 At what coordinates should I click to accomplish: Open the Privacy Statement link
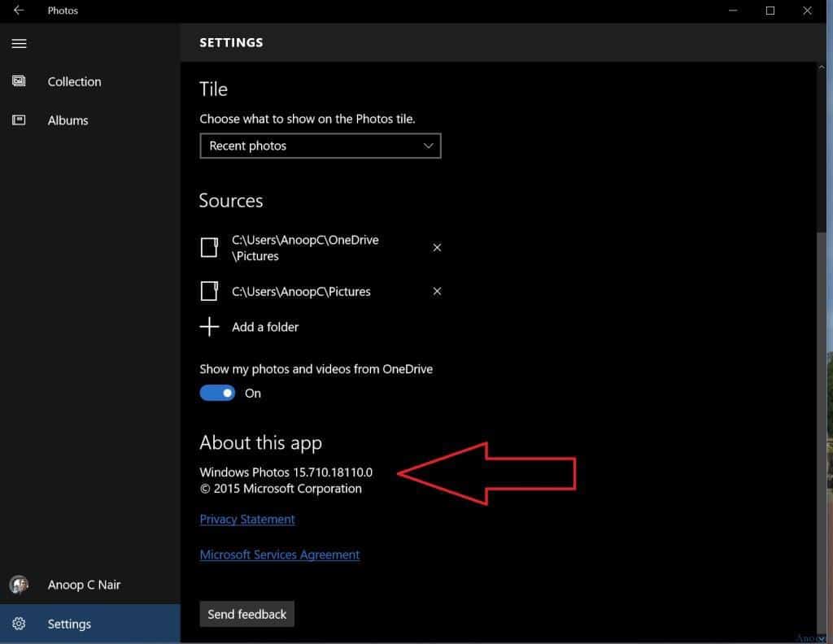(x=247, y=519)
